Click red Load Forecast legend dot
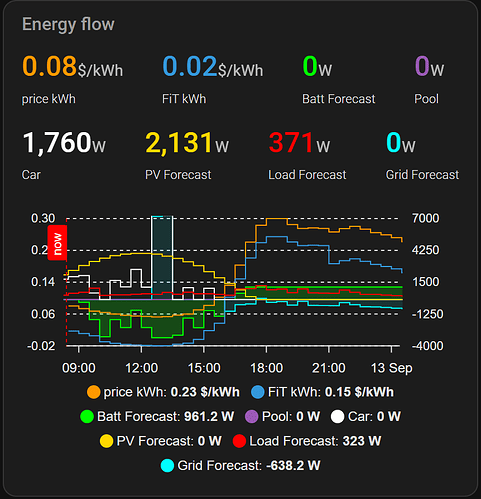Viewport: 481px width, 499px height. 239,441
